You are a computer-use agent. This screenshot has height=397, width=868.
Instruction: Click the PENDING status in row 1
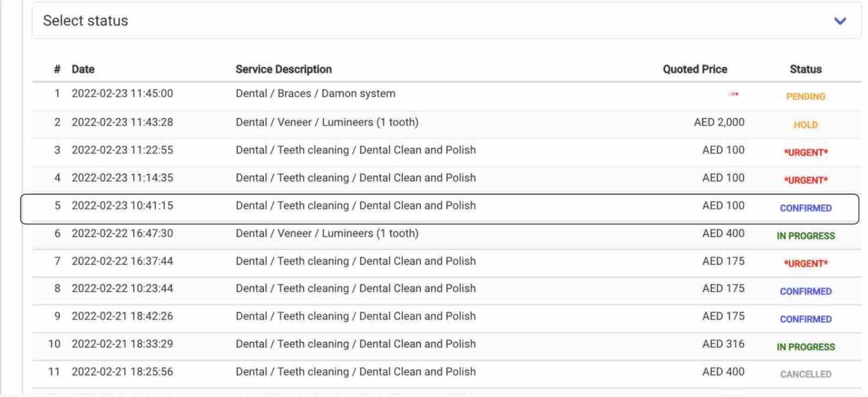[805, 97]
